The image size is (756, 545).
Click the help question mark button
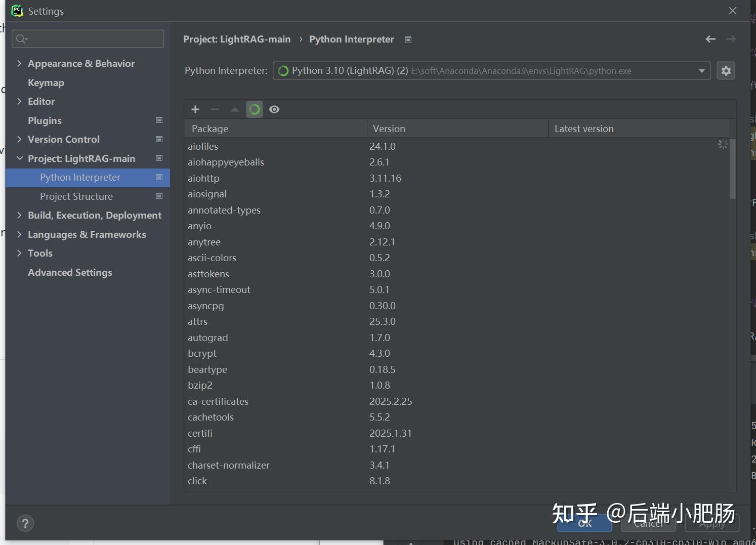25,523
